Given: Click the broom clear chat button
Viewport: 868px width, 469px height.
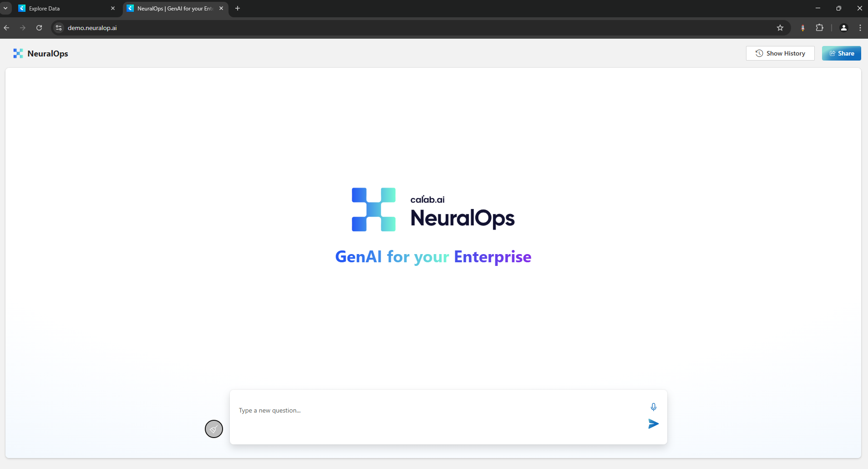Looking at the screenshot, I should [x=213, y=429].
